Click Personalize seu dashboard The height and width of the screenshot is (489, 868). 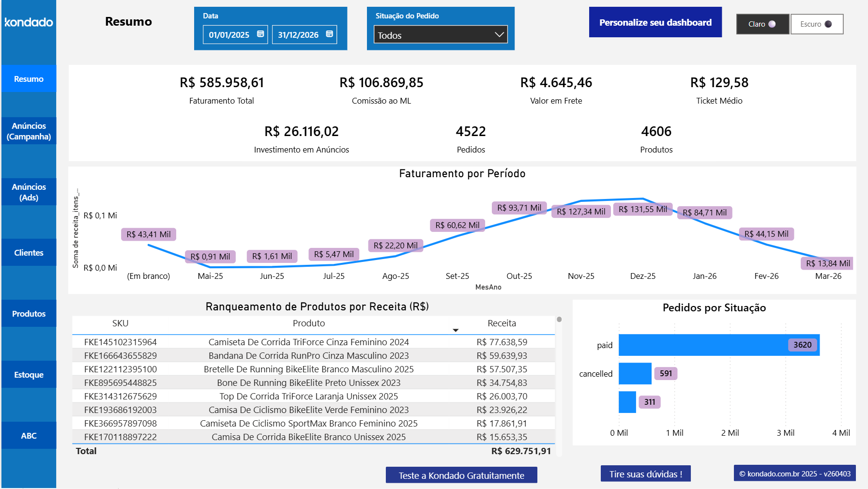coord(655,22)
